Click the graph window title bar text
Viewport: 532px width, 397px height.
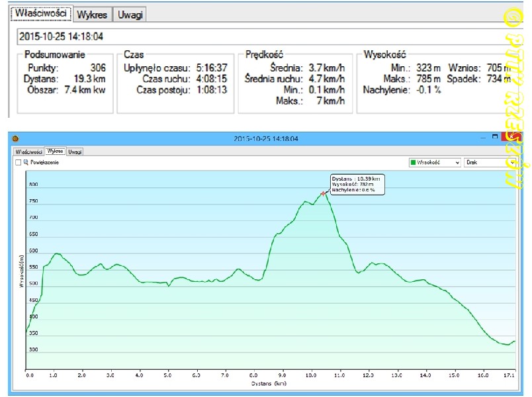(x=266, y=138)
